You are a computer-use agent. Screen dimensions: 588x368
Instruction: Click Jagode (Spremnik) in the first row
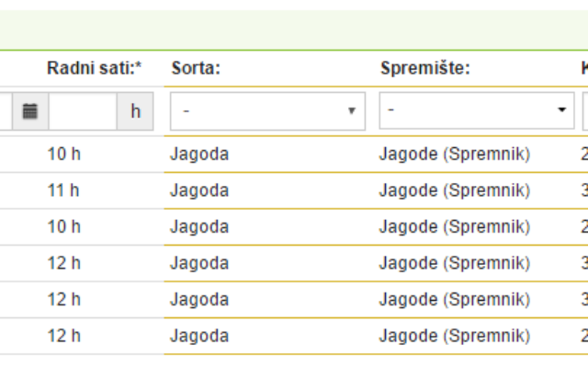[x=455, y=155]
